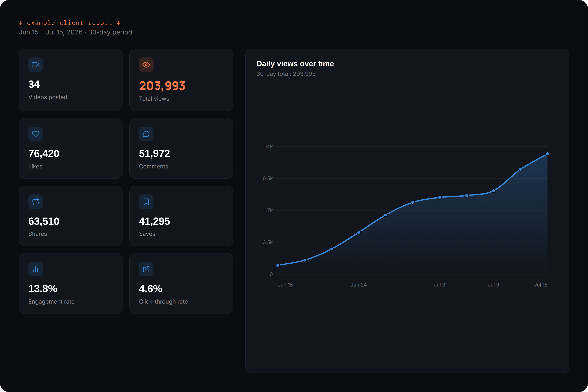Click the 'Jun 15' x-axis label
Screen dimensions: 588x392
tap(285, 285)
